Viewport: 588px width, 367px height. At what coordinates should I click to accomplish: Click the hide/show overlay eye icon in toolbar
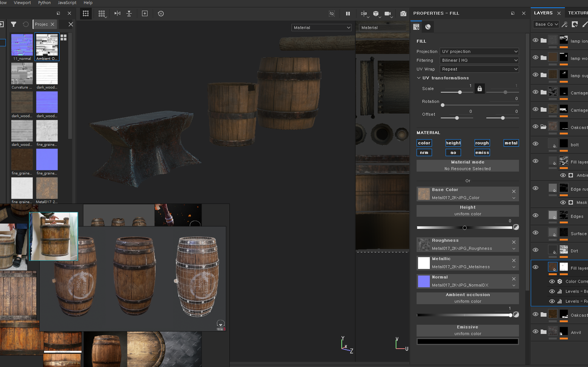tap(332, 14)
